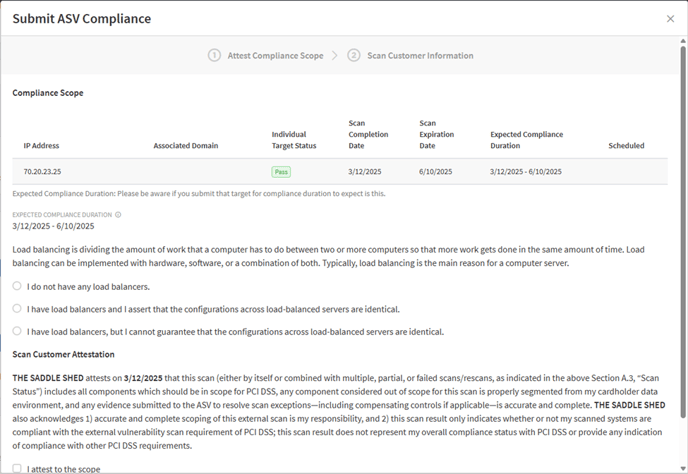Screen dimensions: 688x474
Task: Select 'I do not have any load balancers'
Action: pyautogui.click(x=17, y=286)
